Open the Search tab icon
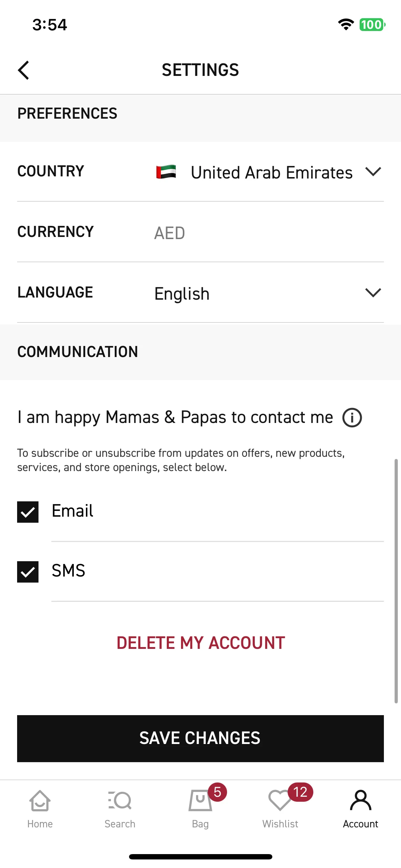 [120, 801]
